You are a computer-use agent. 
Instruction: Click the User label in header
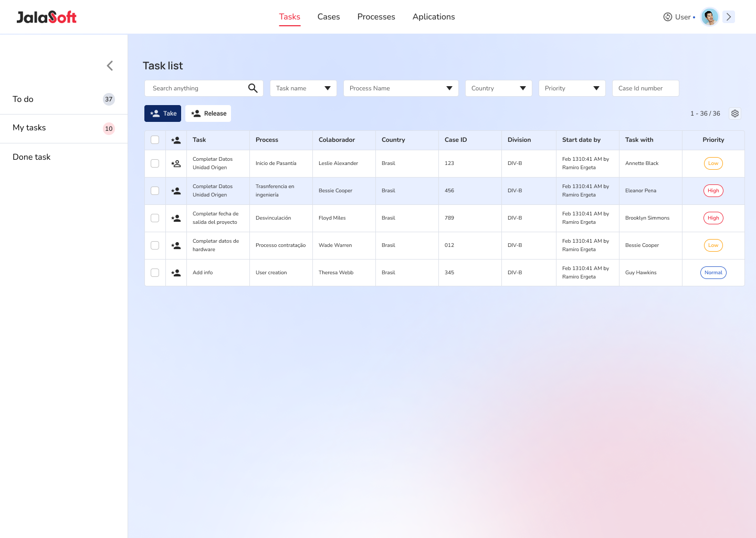tap(683, 17)
